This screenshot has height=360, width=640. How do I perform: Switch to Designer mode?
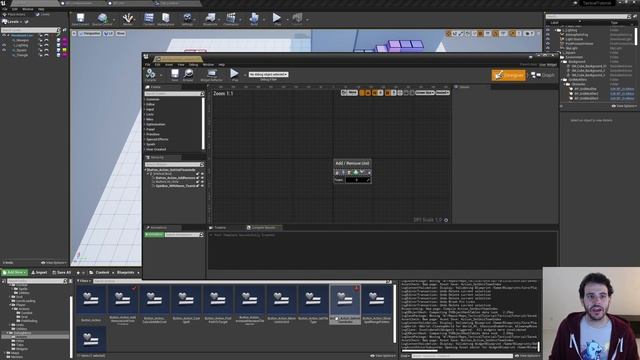point(508,75)
